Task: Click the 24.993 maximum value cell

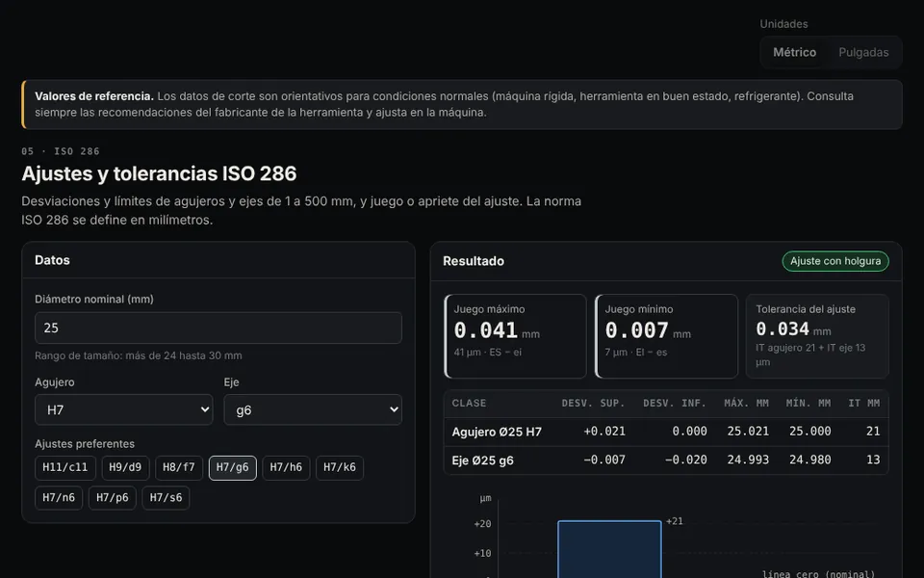Action: 748,460
